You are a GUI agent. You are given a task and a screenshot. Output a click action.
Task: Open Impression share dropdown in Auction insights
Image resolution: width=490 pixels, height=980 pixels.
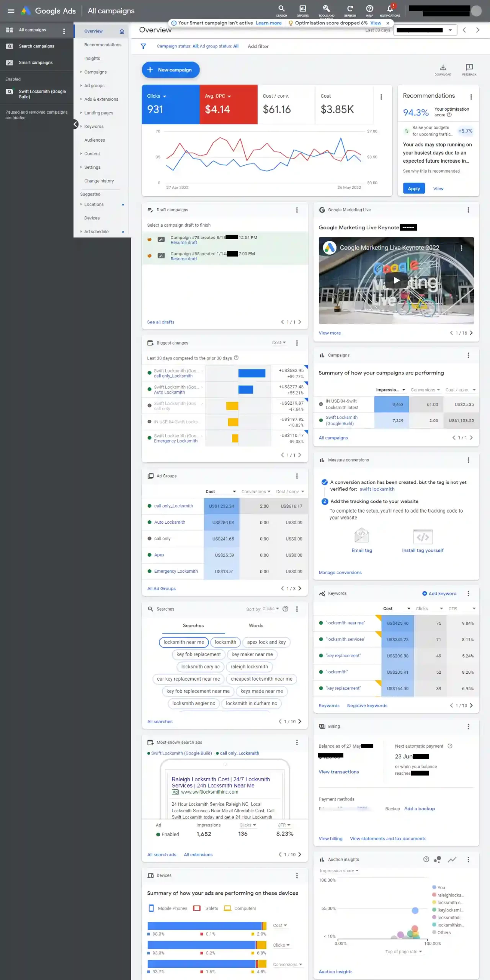pyautogui.click(x=339, y=871)
